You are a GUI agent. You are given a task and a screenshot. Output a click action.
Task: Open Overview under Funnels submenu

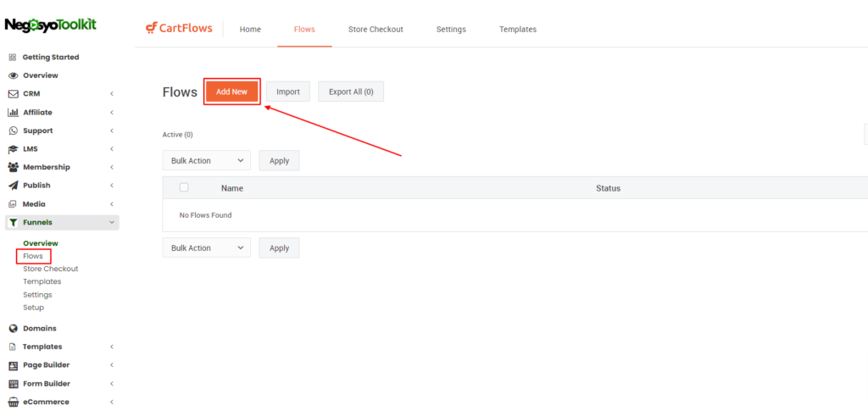(41, 243)
